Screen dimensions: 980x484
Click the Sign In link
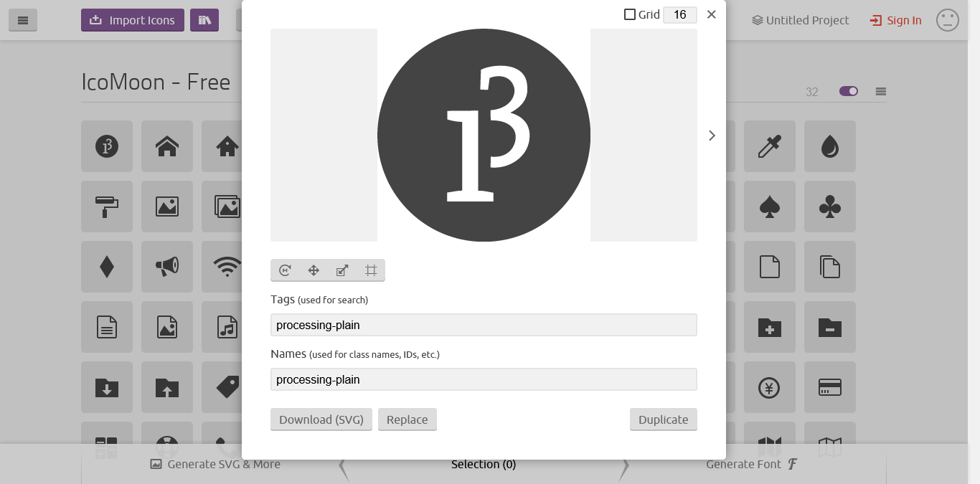point(895,20)
